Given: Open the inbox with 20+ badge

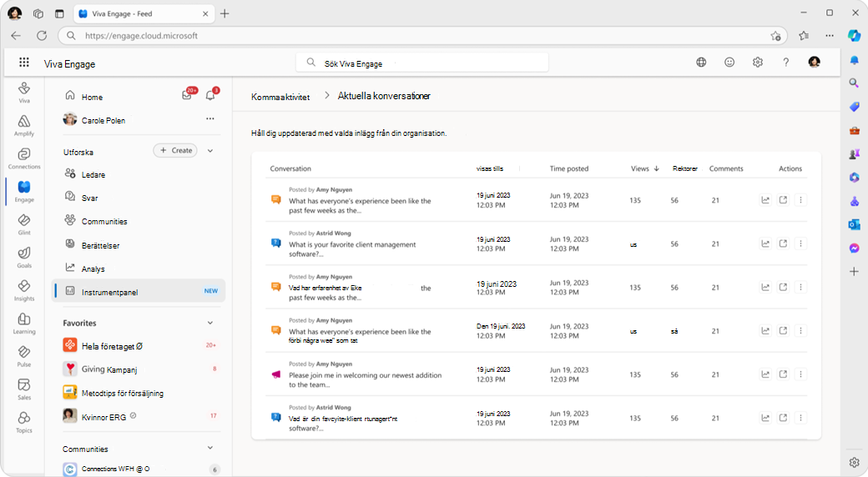Looking at the screenshot, I should tap(187, 96).
